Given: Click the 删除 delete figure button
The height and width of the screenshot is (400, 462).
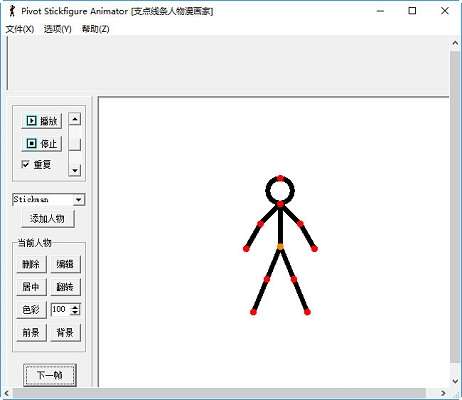Looking at the screenshot, I should click(x=31, y=264).
